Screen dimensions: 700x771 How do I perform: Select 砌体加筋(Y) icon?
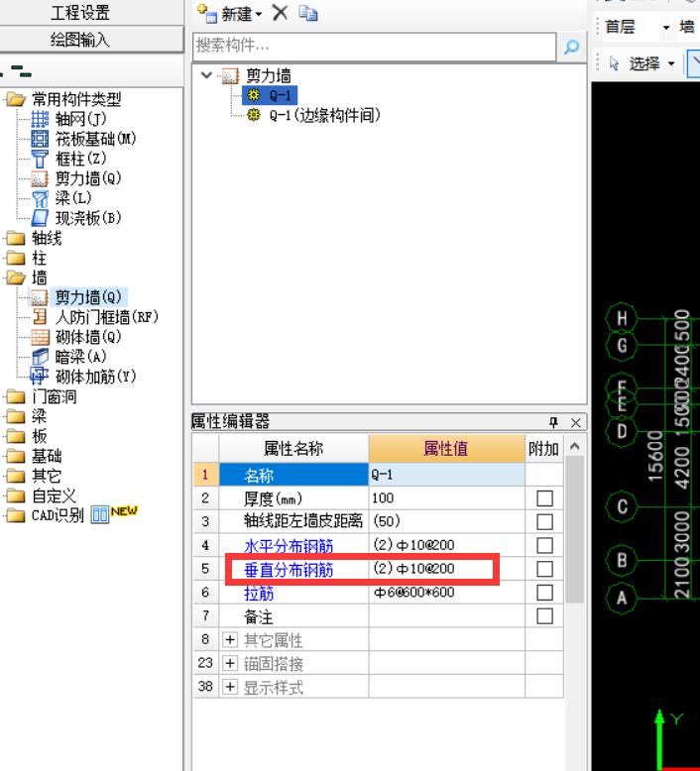point(40,377)
